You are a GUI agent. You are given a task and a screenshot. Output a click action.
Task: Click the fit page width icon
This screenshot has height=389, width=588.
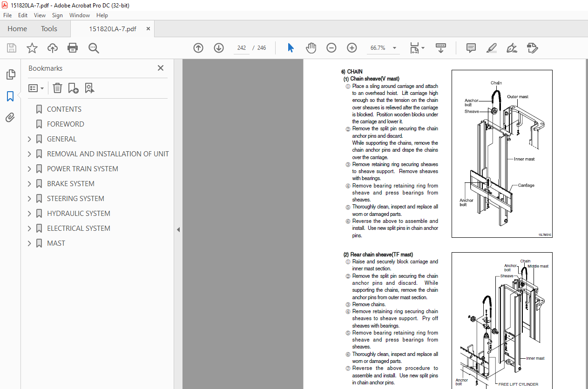414,48
